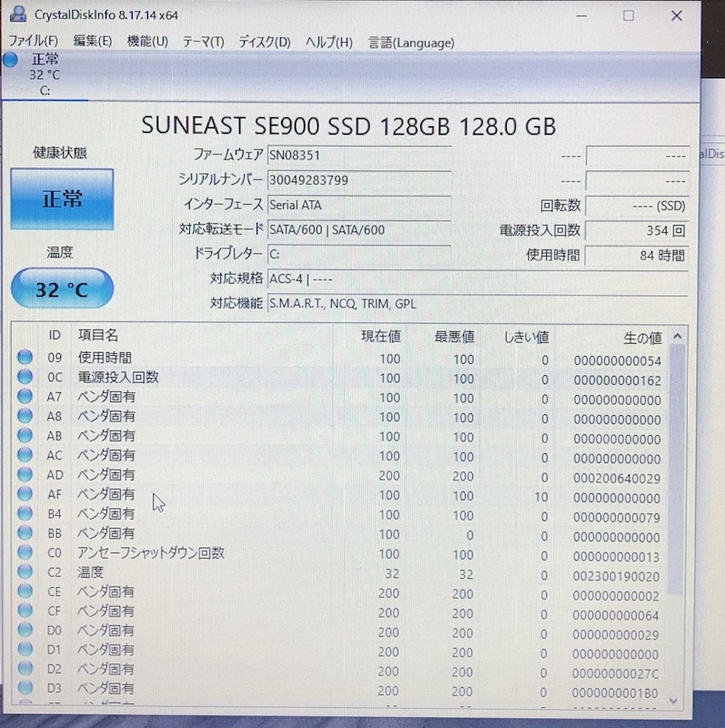Click the 項目名 column header
725x728 pixels.
[x=98, y=335]
